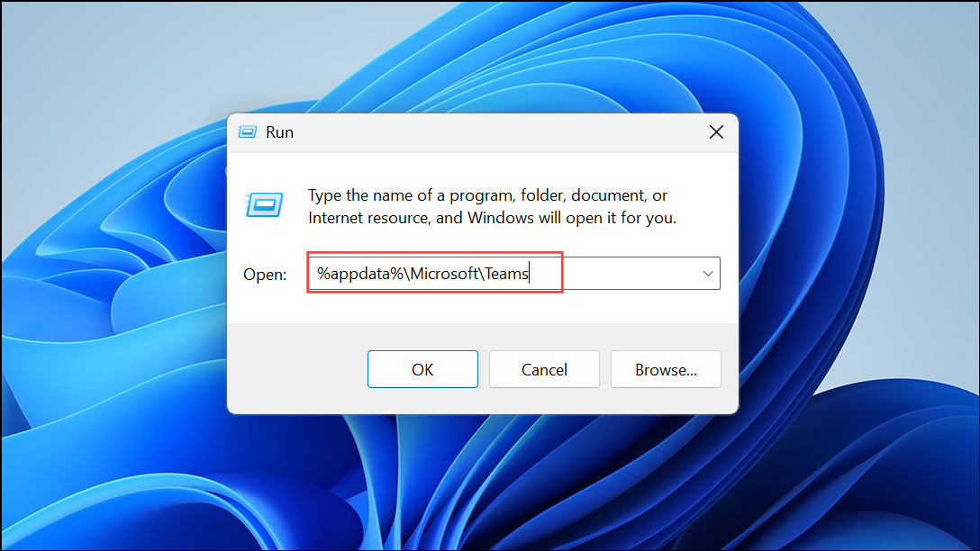Screen dimensions: 980x551
Task: Focus the Open text input field
Action: pyautogui.click(x=513, y=273)
